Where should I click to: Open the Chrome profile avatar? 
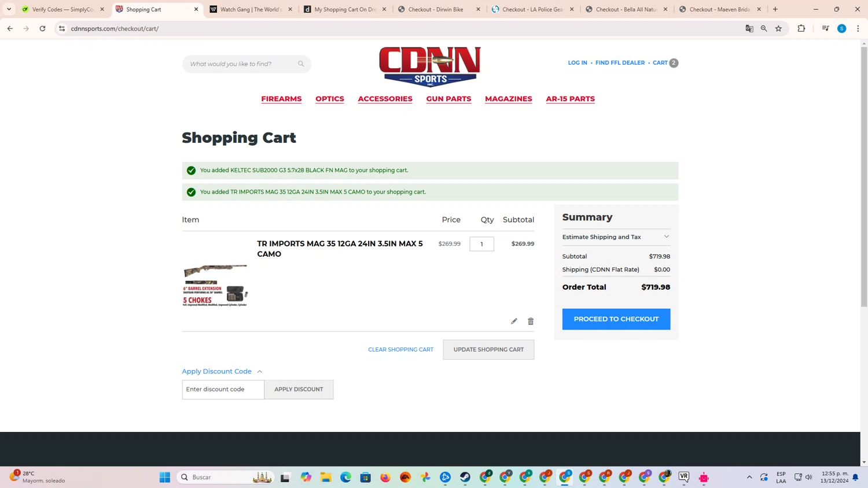click(842, 28)
